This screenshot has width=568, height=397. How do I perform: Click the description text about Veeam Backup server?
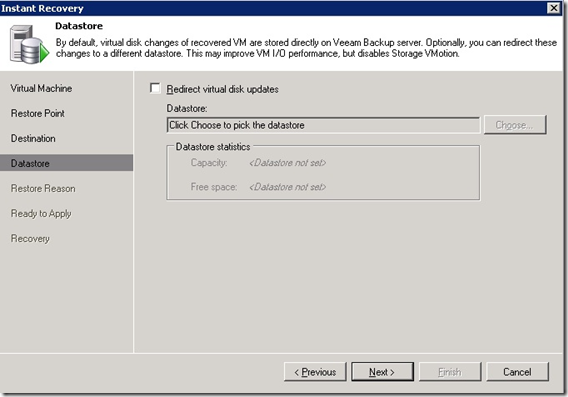coord(306,48)
